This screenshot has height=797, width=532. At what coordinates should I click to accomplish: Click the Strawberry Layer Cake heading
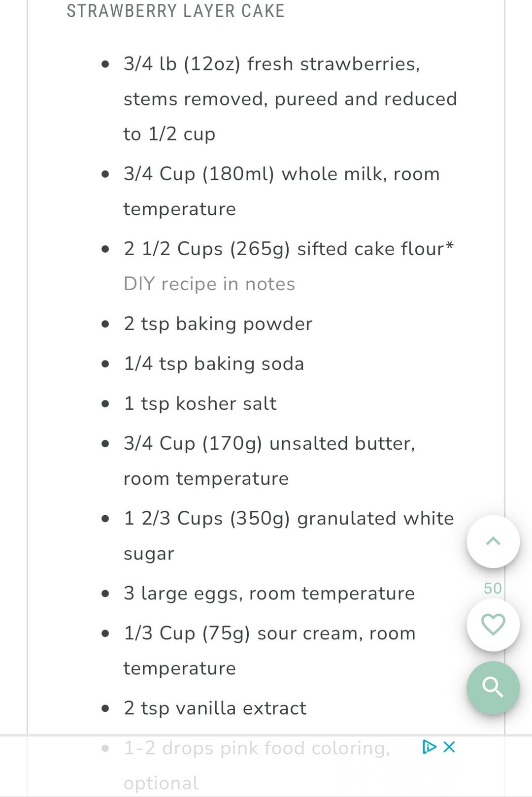(x=175, y=11)
